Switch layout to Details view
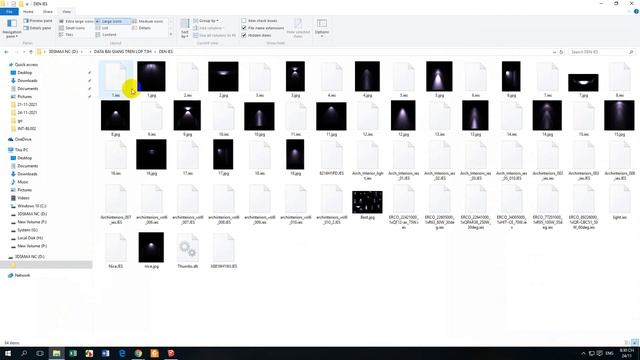 tap(142, 28)
